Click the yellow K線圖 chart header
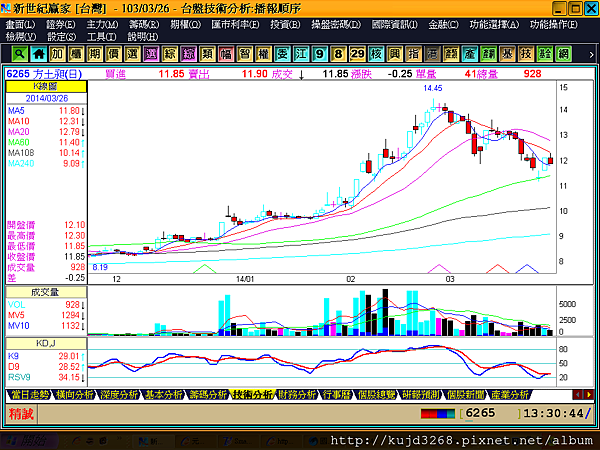Viewport: 600px width, 450px height. 46,86
